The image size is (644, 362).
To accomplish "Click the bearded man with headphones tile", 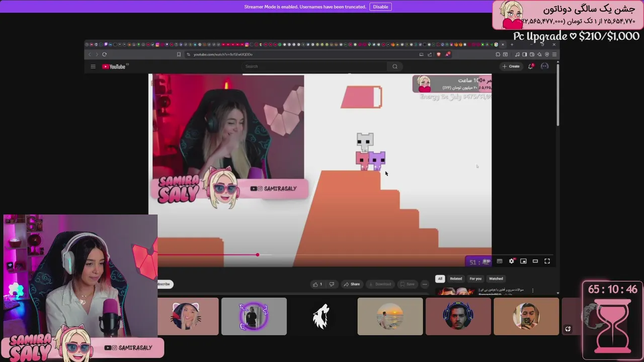I will click(x=458, y=316).
